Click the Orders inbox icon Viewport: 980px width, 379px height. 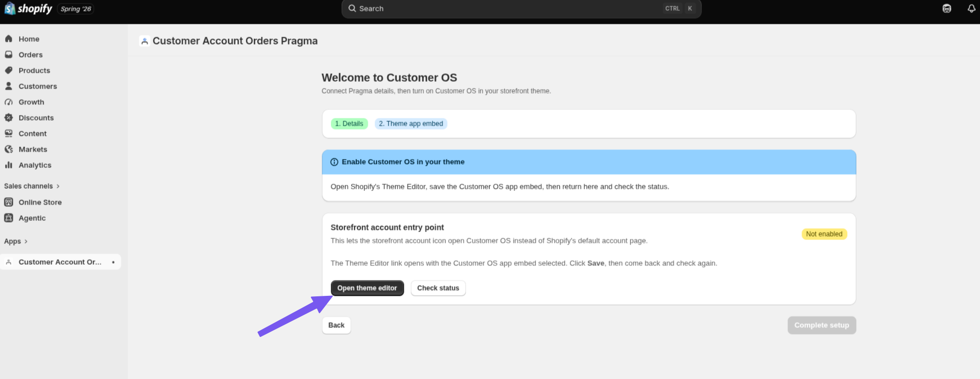[x=8, y=54]
